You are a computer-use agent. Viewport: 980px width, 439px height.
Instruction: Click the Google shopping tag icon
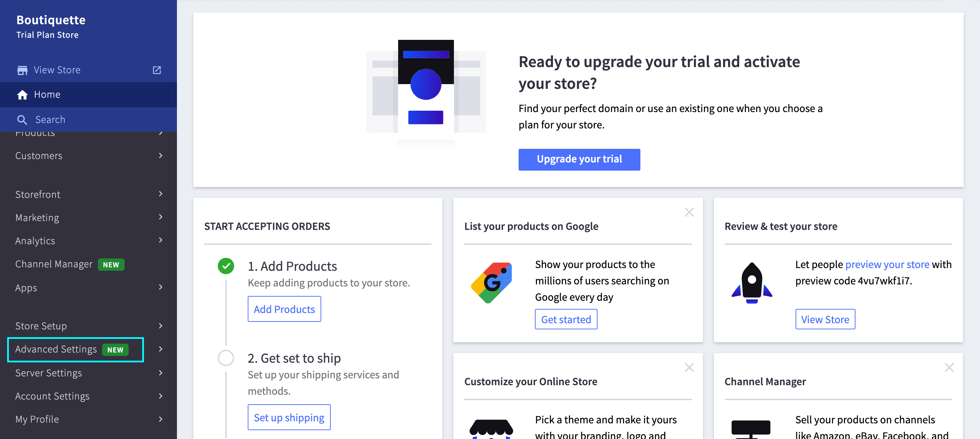point(491,283)
